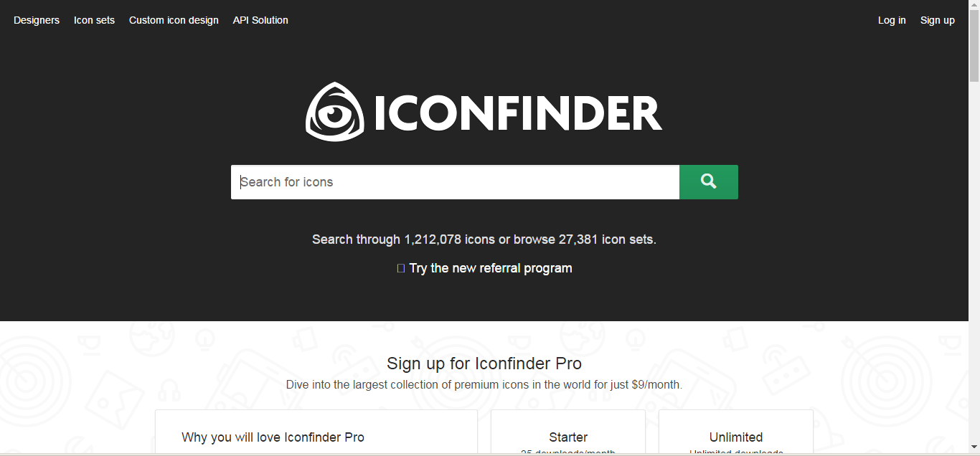Screen dimensions: 980x456
Task: Click the small square icon before referral text
Action: 401,269
